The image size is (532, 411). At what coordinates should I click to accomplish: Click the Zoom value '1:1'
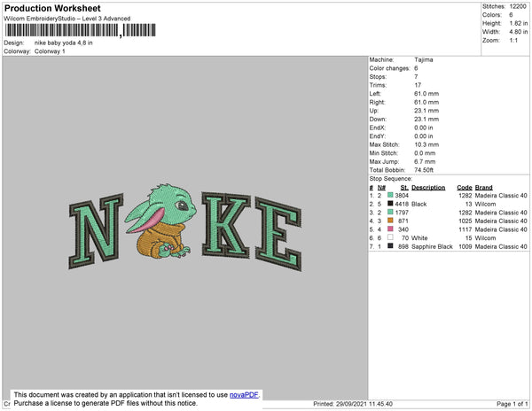[x=513, y=41]
